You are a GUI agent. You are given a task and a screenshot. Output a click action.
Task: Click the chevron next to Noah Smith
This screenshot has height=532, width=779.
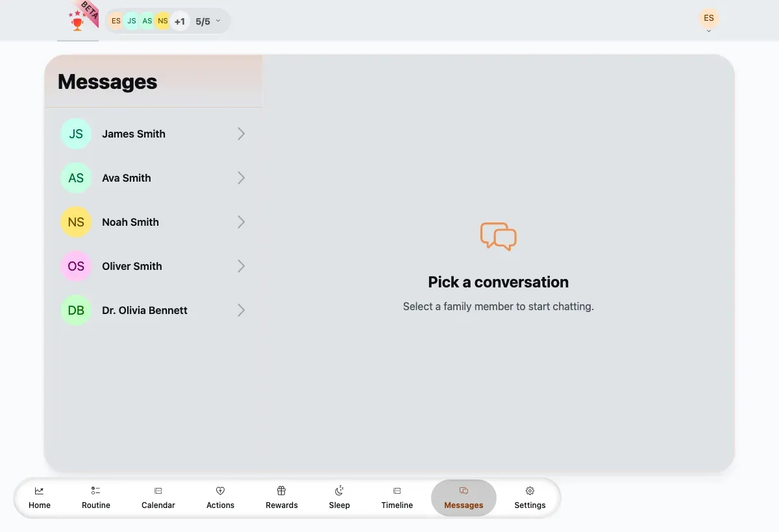[x=241, y=222]
